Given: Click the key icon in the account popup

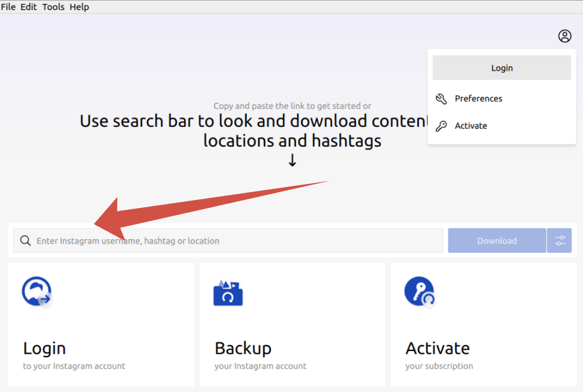Looking at the screenshot, I should 441,126.
